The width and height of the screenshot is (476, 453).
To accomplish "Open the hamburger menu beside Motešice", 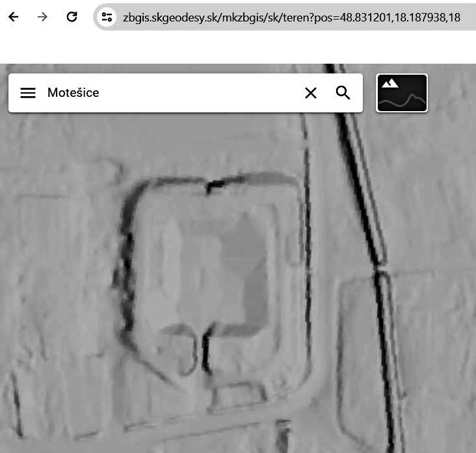I will click(x=28, y=93).
